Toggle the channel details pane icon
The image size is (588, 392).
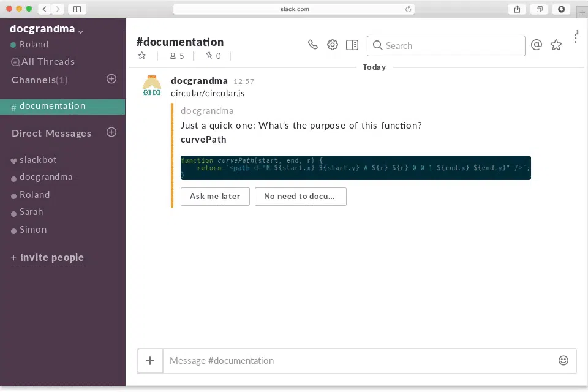point(352,45)
